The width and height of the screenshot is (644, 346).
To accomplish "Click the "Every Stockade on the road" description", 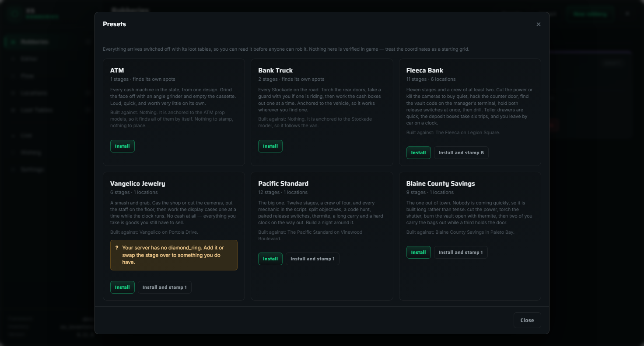I will click(x=321, y=100).
